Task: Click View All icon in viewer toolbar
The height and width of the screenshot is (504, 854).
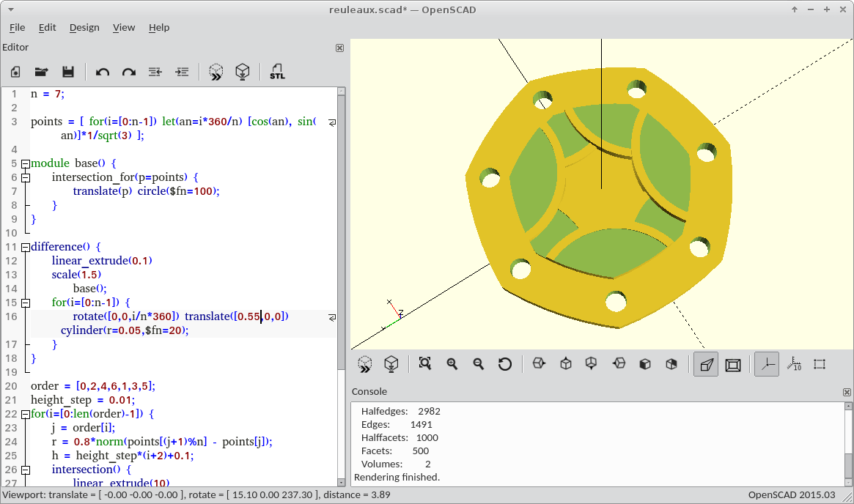Action: [424, 363]
